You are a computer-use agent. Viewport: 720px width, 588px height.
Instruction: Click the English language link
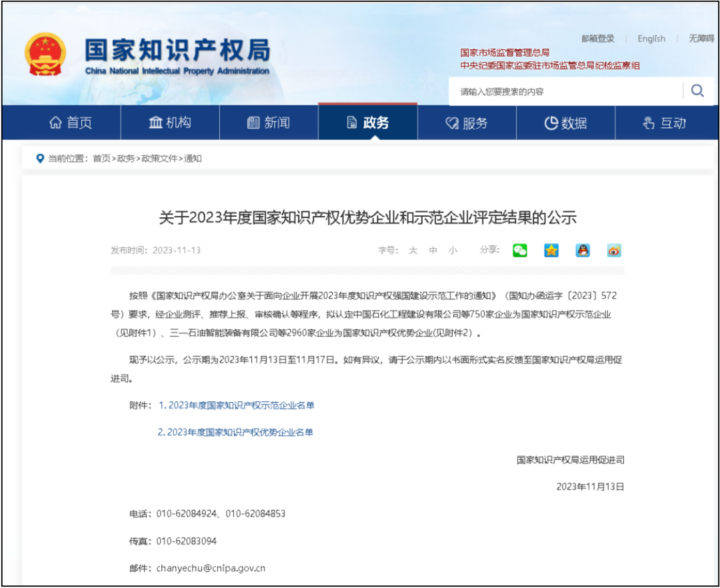[651, 39]
